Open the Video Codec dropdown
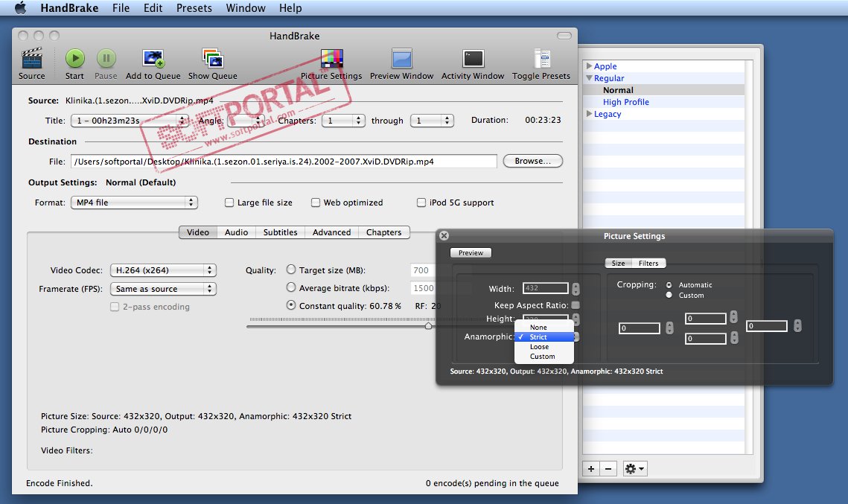 163,270
